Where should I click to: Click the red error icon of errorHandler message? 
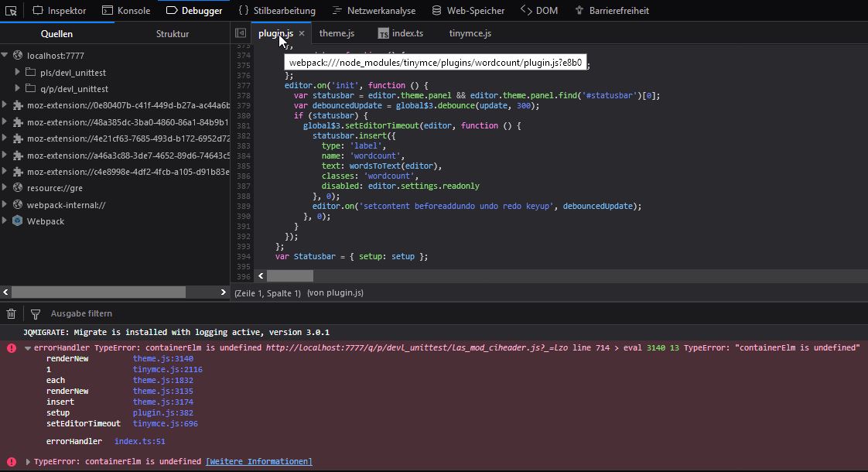[12, 348]
